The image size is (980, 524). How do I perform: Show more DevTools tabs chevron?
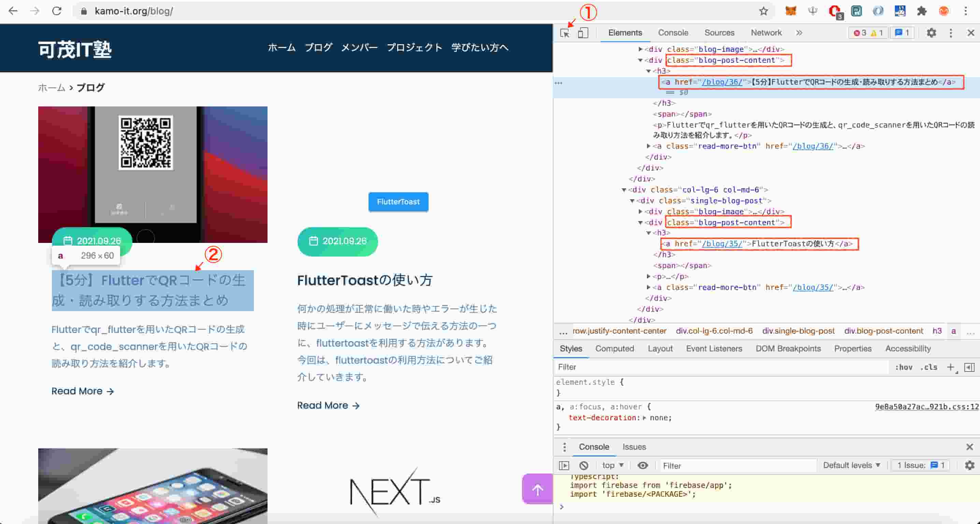click(x=799, y=33)
